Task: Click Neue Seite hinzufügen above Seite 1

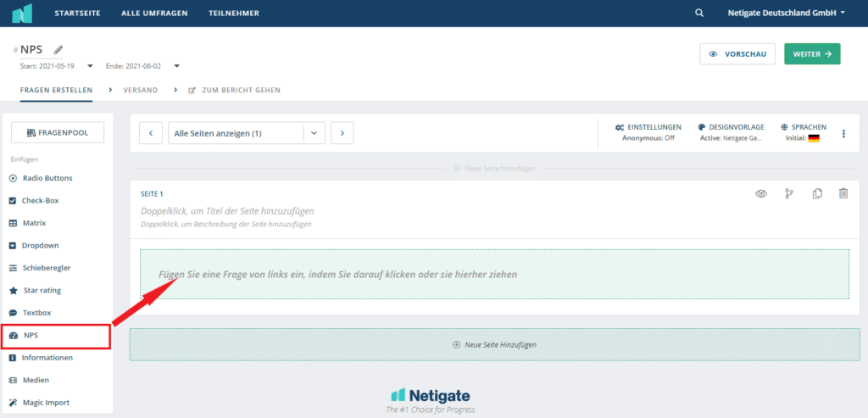Action: (494, 168)
